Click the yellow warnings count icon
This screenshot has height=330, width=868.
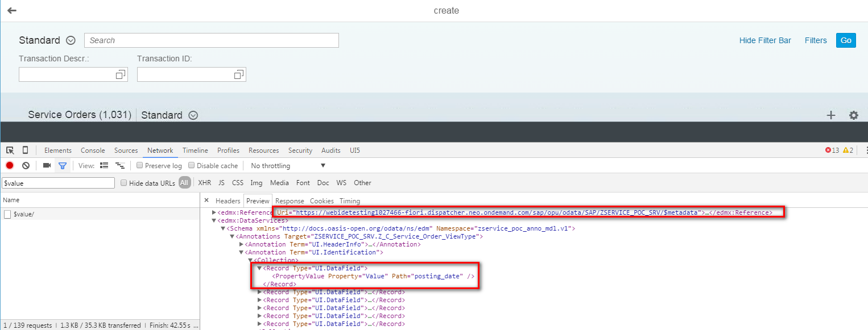pyautogui.click(x=846, y=151)
